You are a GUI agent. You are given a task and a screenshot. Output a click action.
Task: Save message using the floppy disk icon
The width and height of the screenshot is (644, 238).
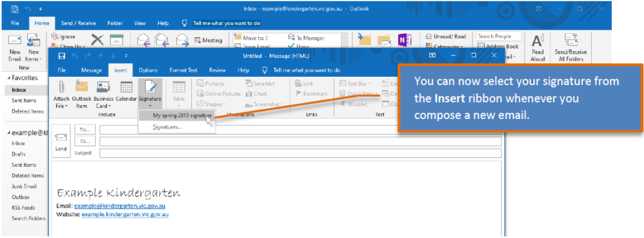[x=62, y=56]
